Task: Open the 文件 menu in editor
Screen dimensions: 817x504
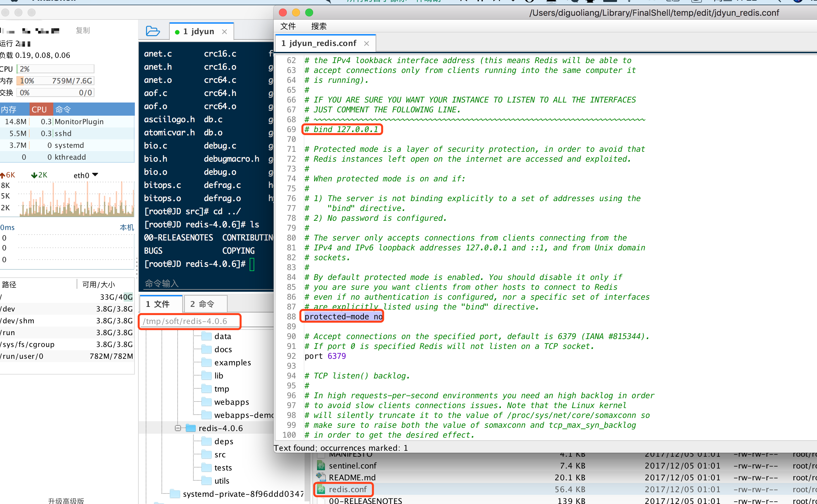Action: click(x=287, y=26)
